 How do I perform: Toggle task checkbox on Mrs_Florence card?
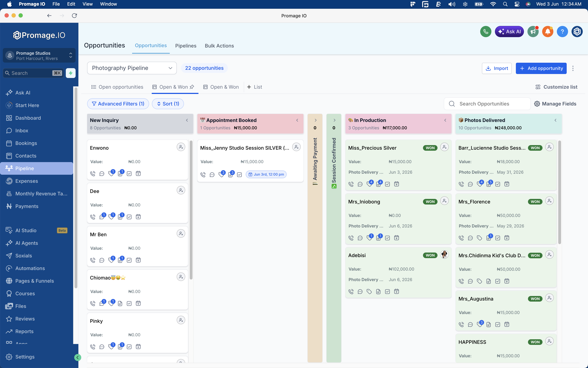[x=498, y=238]
